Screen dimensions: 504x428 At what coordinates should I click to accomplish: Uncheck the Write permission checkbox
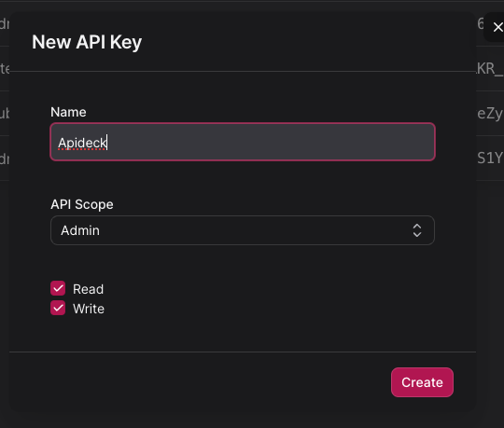coord(58,308)
